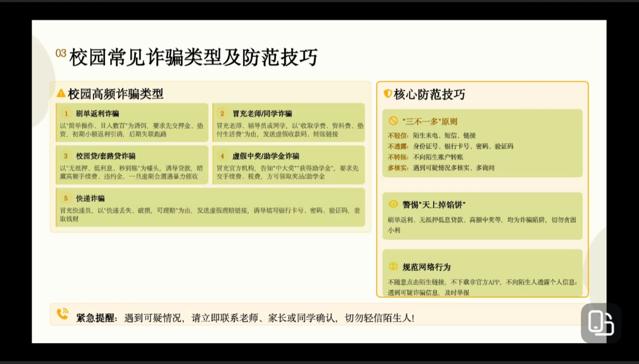Click the number 2 badge for 冒充老师/同学诈骗

tap(222, 113)
